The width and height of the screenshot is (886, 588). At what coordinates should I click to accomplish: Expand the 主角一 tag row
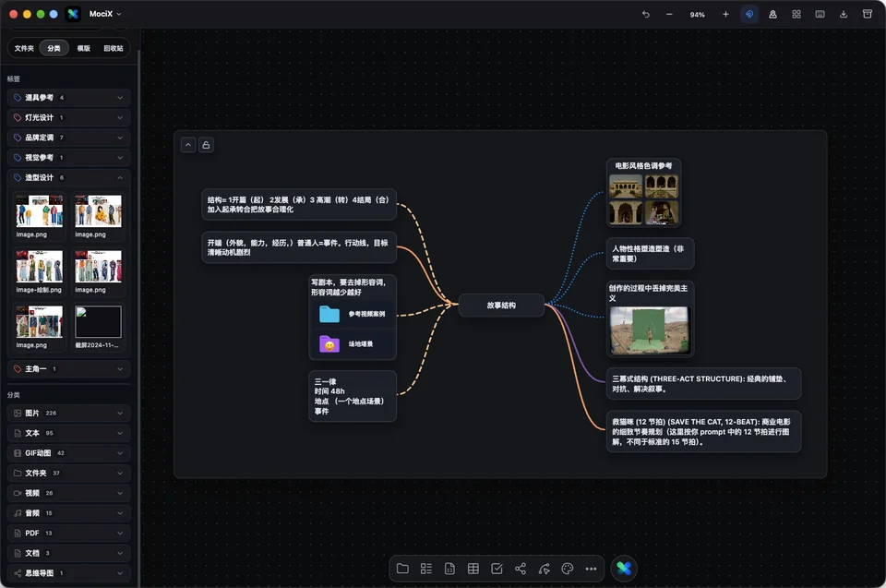tap(69, 368)
